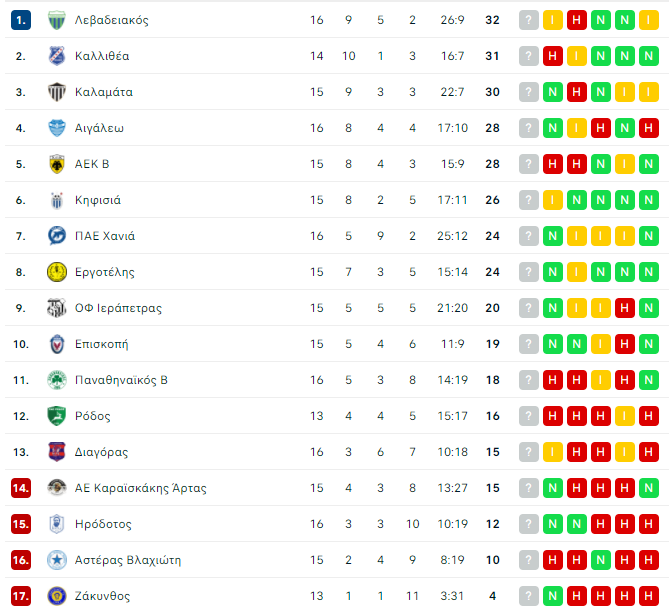Click the ΑΕΚ Β eagle logo
This screenshot has height=611, width=672.
coord(57,164)
